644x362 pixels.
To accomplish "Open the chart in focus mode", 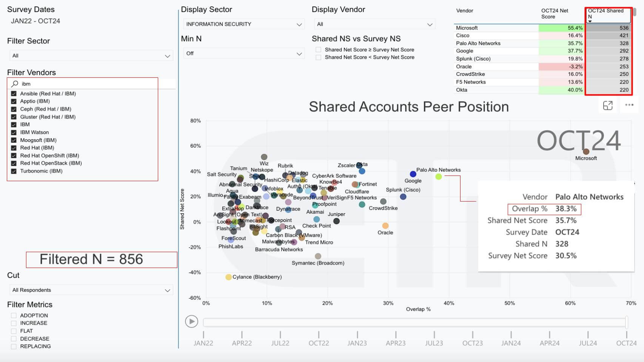I will pyautogui.click(x=608, y=106).
